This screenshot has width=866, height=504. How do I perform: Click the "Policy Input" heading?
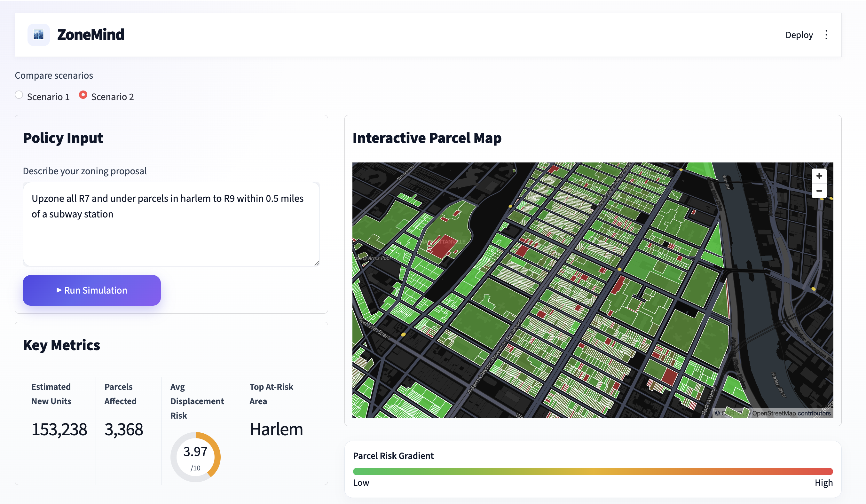click(63, 138)
